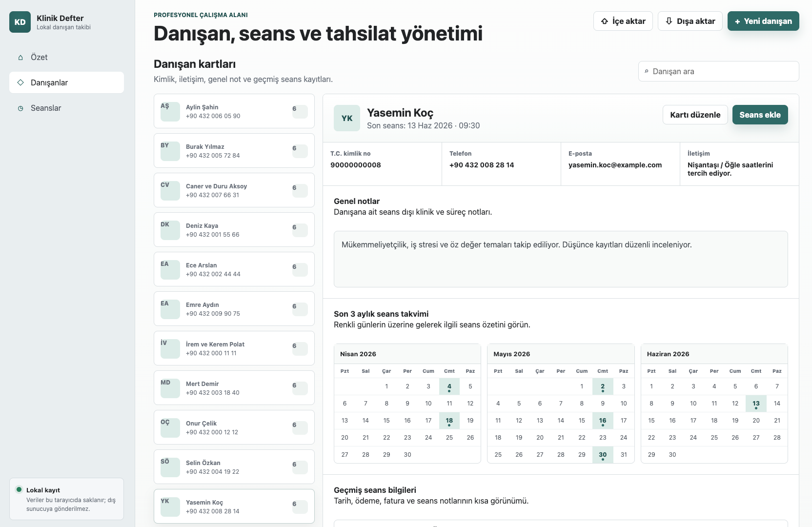
Task: Select the Yasemin Koç card in list
Action: (234, 507)
